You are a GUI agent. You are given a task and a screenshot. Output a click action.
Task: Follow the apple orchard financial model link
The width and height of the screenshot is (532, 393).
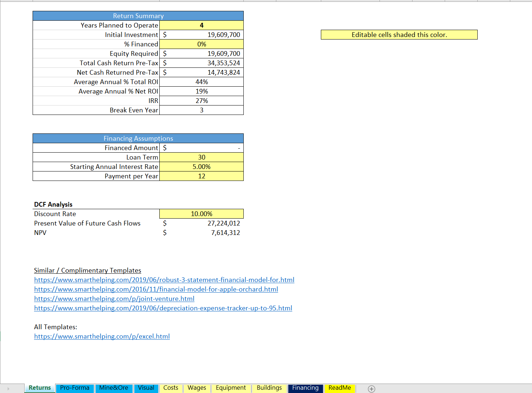(x=156, y=289)
